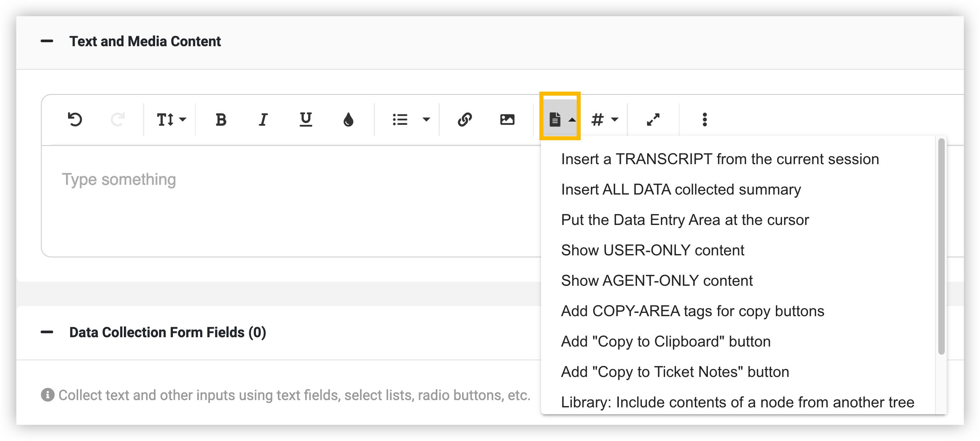Image resolution: width=980 pixels, height=441 pixels.
Task: Open the text color droplet icon
Action: (349, 119)
